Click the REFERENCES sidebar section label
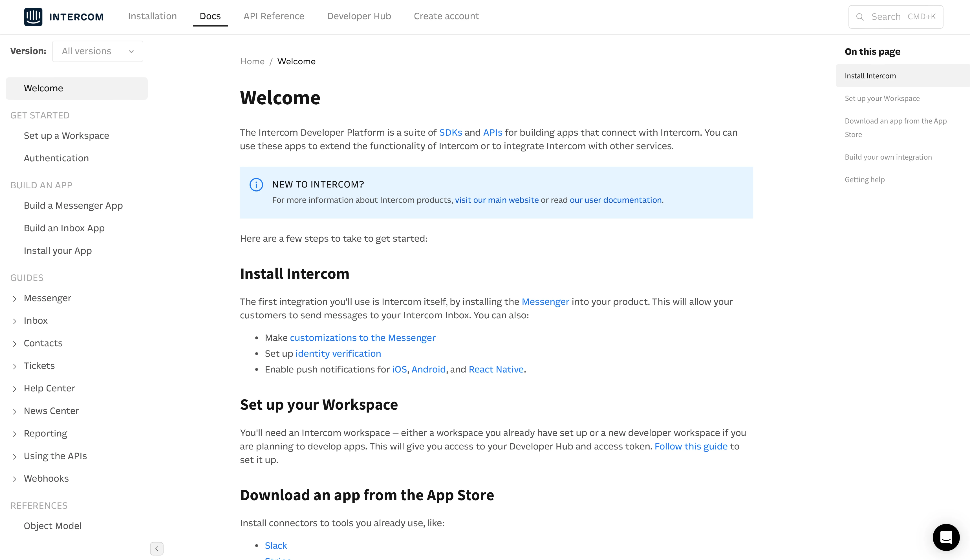The image size is (970, 560). (39, 506)
